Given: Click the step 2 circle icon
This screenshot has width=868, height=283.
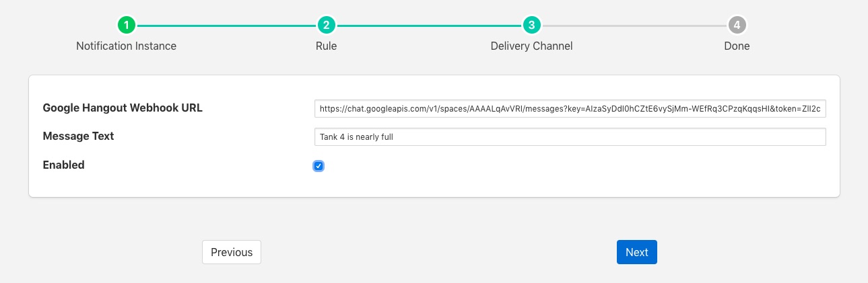Looking at the screenshot, I should 326,26.
